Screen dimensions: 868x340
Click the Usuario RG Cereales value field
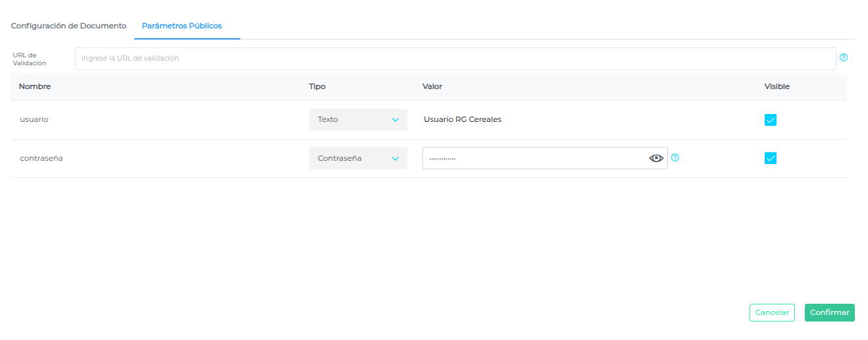coord(463,120)
